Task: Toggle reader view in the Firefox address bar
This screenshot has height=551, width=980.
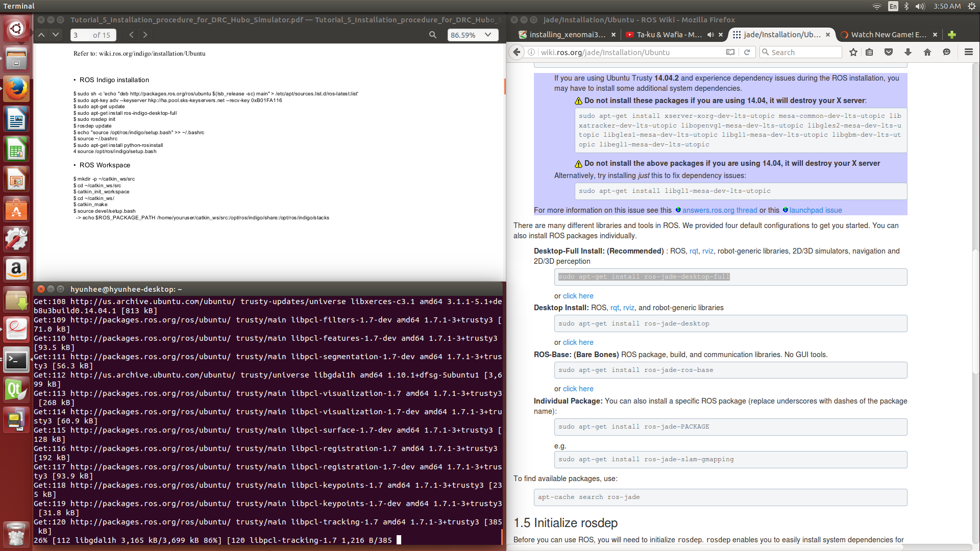Action: tap(730, 52)
